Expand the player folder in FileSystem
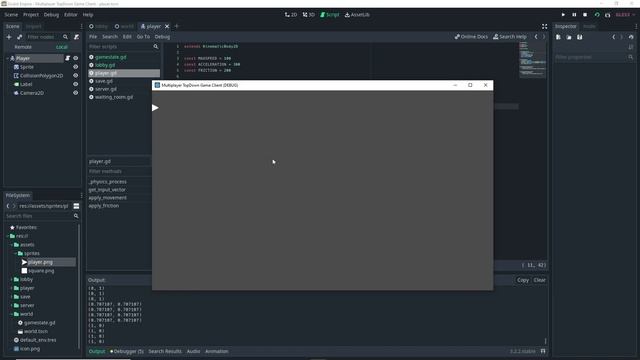The height and width of the screenshot is (360, 640). (x=11, y=288)
